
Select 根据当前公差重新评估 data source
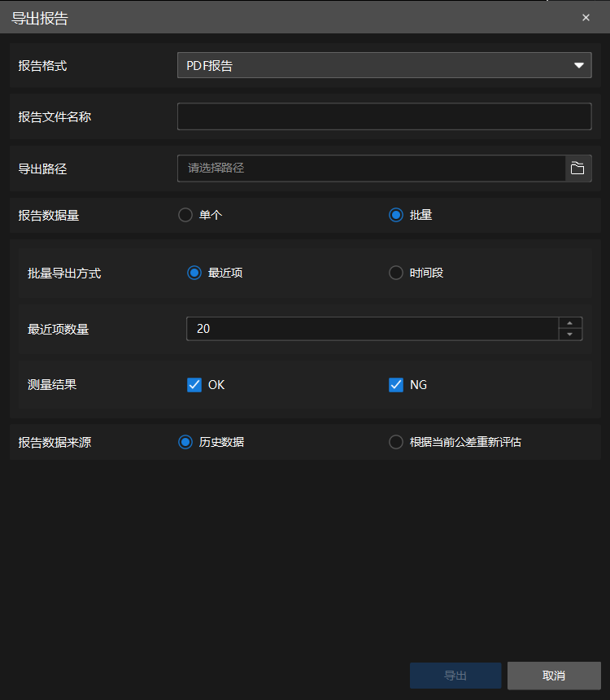pyautogui.click(x=396, y=443)
